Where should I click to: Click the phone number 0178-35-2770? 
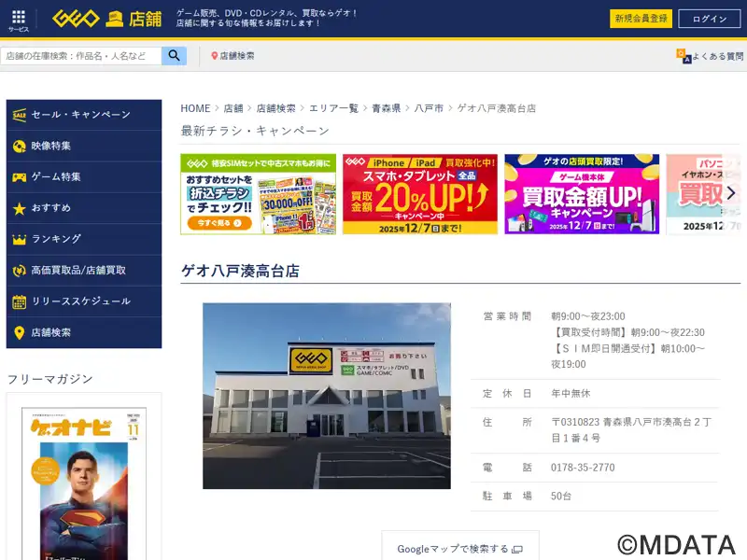pos(583,468)
